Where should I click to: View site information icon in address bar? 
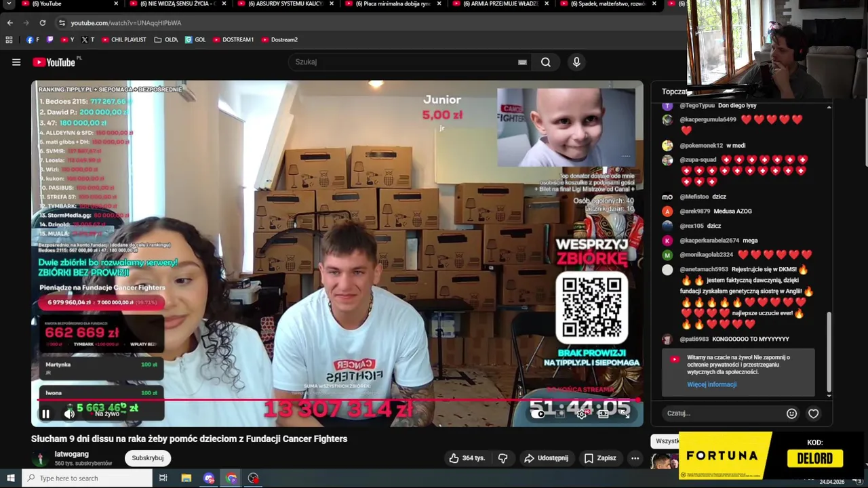click(x=62, y=23)
